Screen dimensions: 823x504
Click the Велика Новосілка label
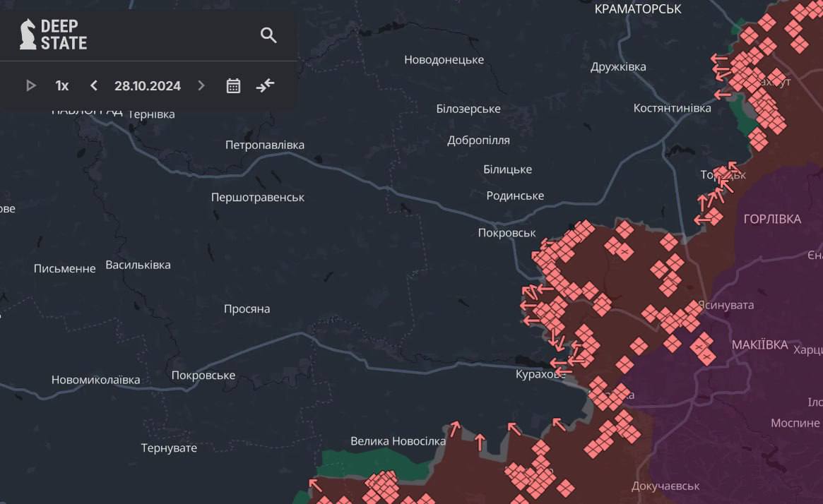click(x=398, y=441)
